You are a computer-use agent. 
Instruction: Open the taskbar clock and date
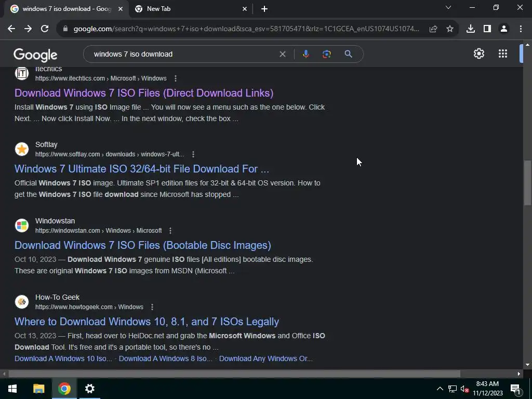(x=487, y=389)
